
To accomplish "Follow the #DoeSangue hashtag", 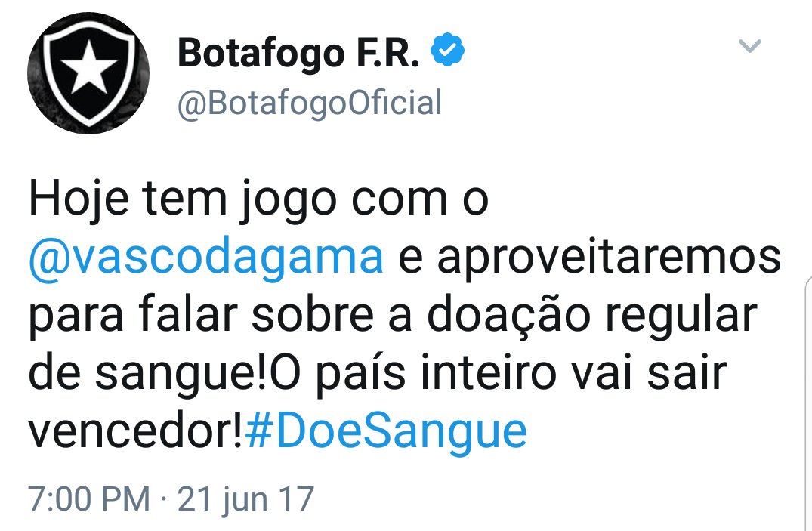I will [x=386, y=431].
